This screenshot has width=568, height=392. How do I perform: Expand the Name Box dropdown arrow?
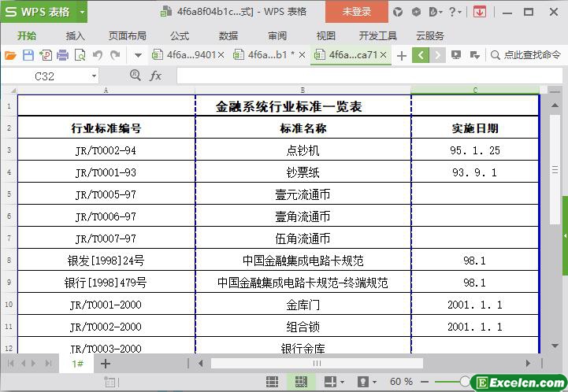94,76
